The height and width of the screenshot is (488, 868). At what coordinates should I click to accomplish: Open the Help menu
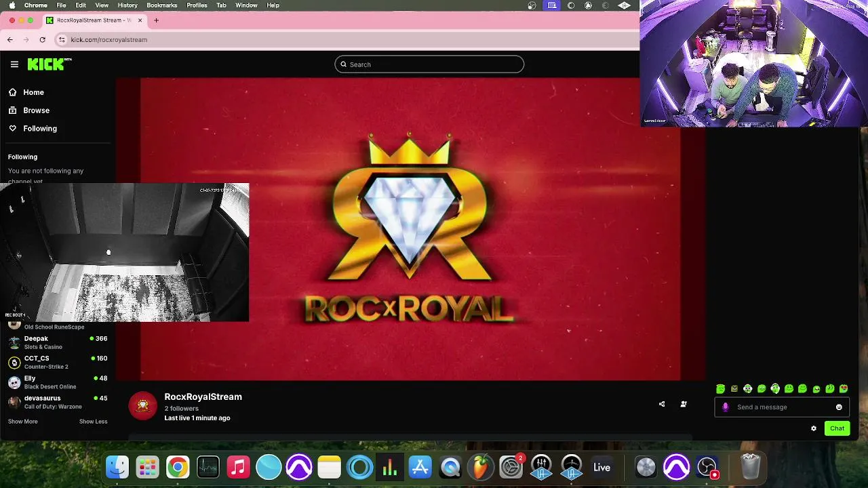pyautogui.click(x=273, y=5)
